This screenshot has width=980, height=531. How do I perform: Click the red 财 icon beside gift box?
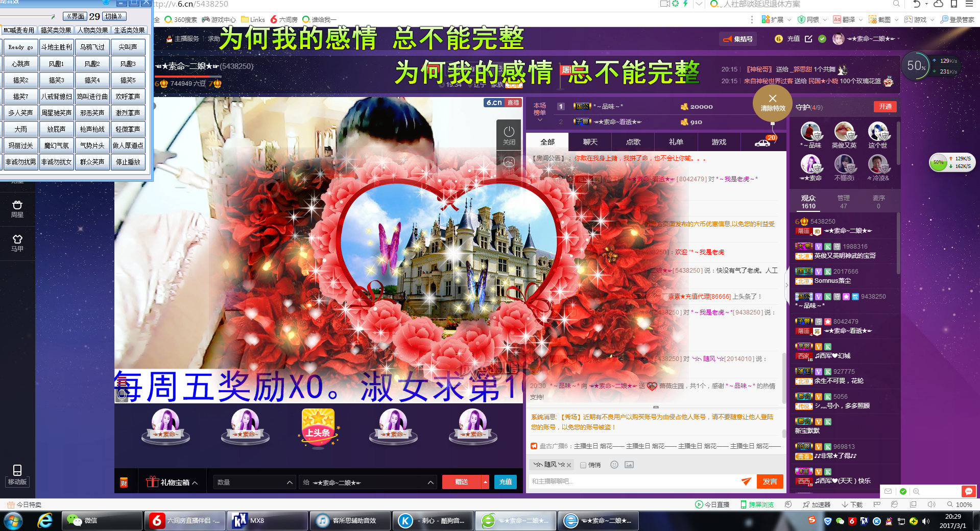pos(124,482)
